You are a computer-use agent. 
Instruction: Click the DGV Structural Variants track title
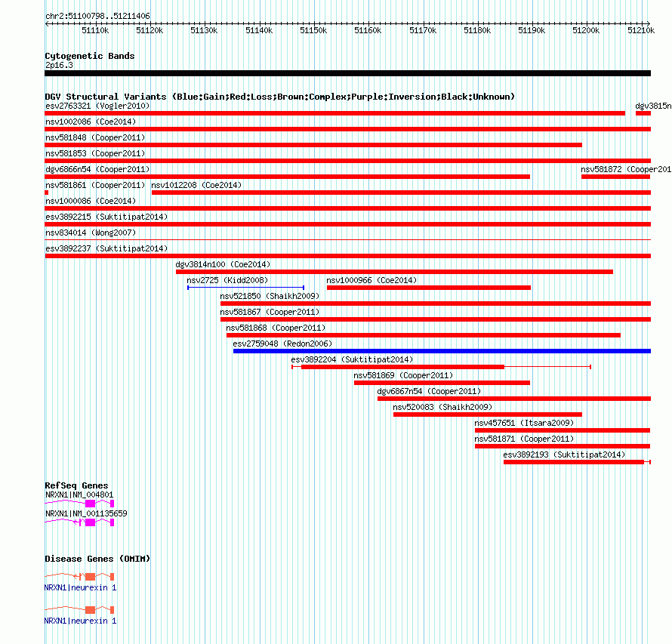pos(280,97)
